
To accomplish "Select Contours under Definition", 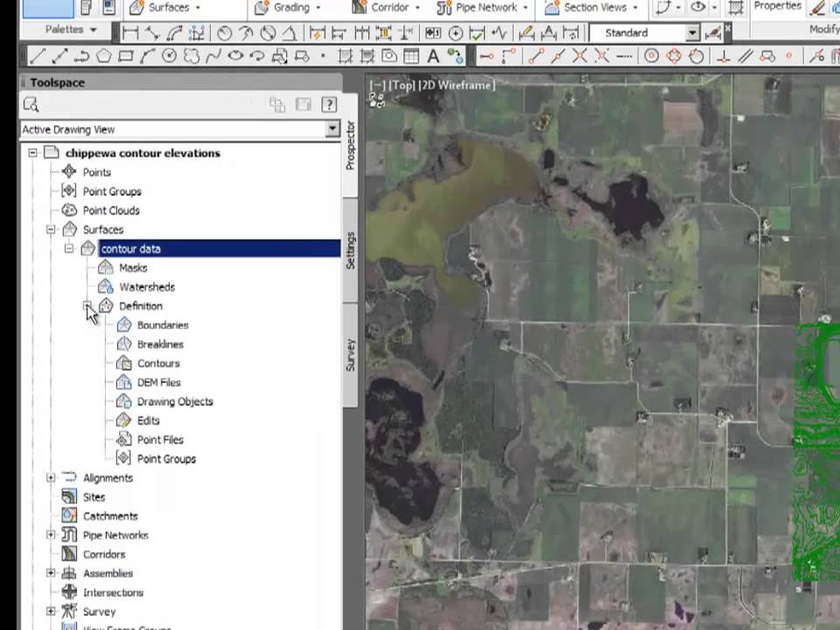I will click(158, 363).
